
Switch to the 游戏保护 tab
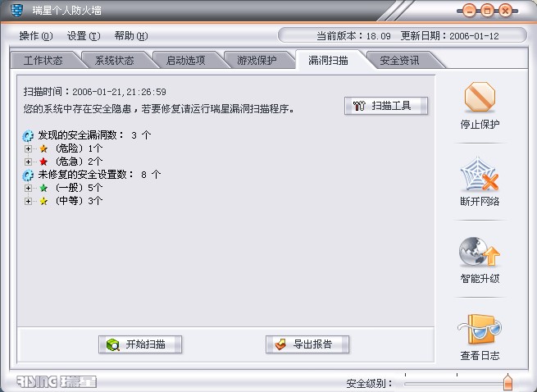pyautogui.click(x=257, y=61)
